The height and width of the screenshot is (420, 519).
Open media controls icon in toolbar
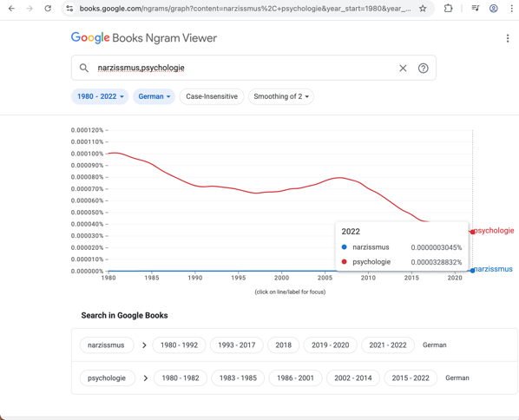pyautogui.click(x=476, y=9)
